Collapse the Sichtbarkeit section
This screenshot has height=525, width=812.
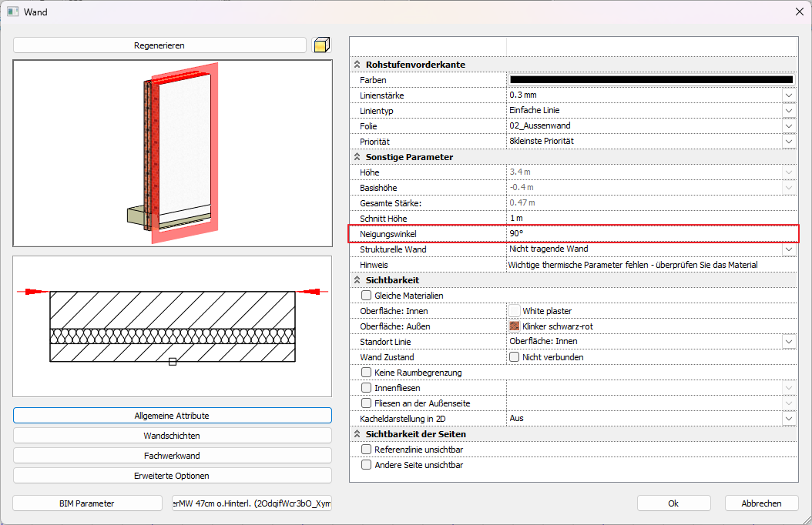point(357,280)
